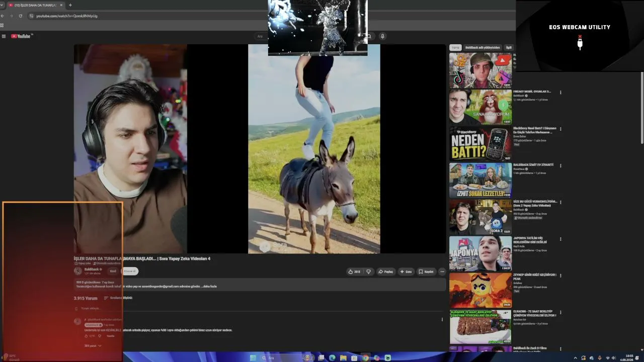Open options for 'FREAKY MOBİL OYUNLAR 3' video
The image size is (644, 362).
[560, 93]
